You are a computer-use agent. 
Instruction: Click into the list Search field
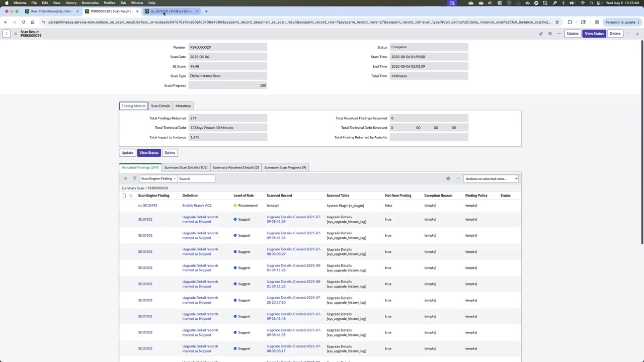click(196, 178)
